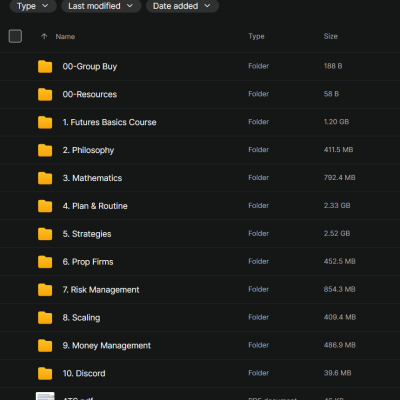The image size is (400, 400).
Task: Click the PDF file thumbnail at the bottom
Action: point(45,396)
